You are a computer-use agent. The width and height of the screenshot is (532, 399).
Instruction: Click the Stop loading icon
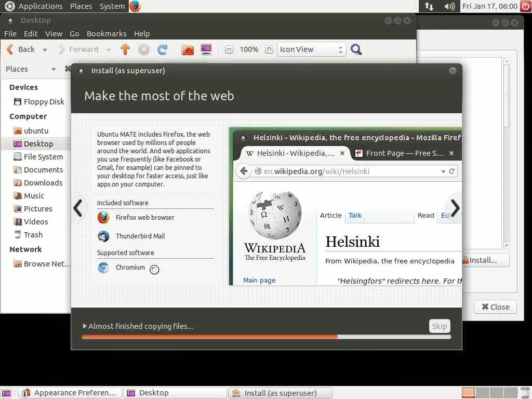click(x=143, y=49)
